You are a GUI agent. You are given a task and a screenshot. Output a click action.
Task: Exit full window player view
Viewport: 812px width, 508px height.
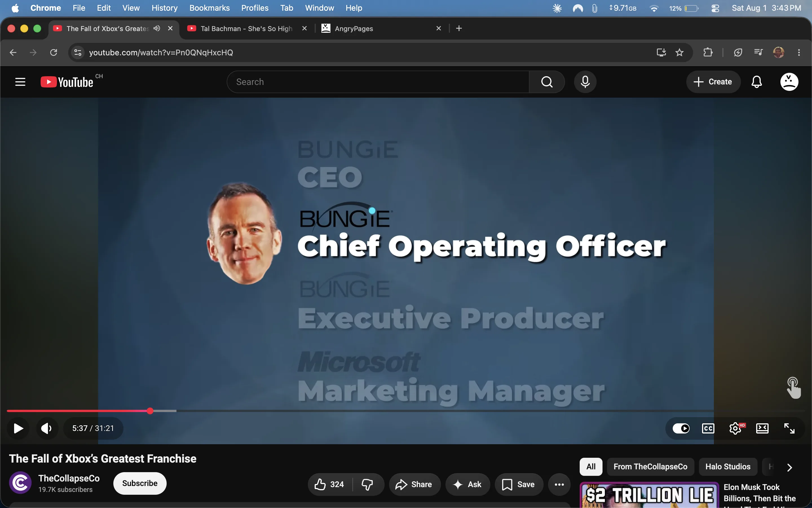(789, 428)
